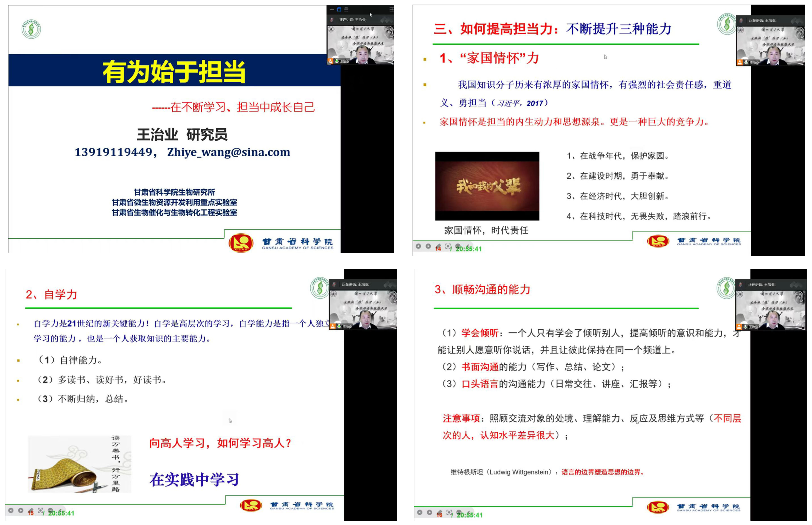This screenshot has width=812, height=525.
Task: Go to previous slide on slide 15 toolbar
Action: tap(11, 511)
